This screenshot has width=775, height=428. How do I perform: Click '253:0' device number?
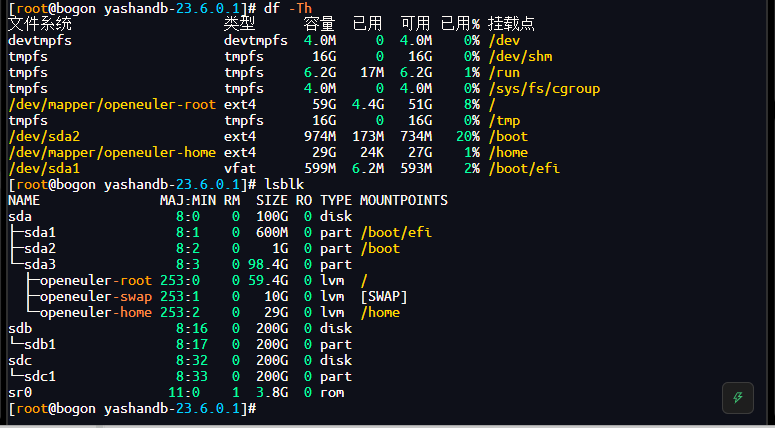click(180, 280)
